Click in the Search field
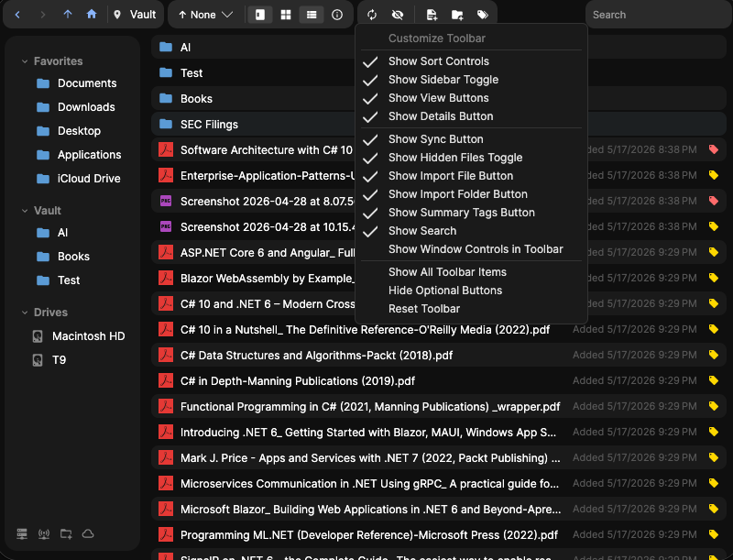This screenshot has height=560, width=733. 657,15
